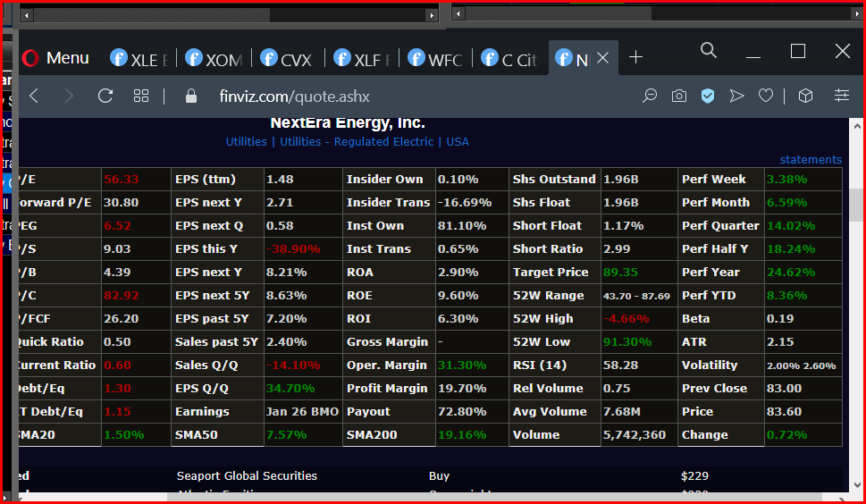The image size is (866, 504).
Task: Switch to the XOM tab
Action: coord(214,58)
